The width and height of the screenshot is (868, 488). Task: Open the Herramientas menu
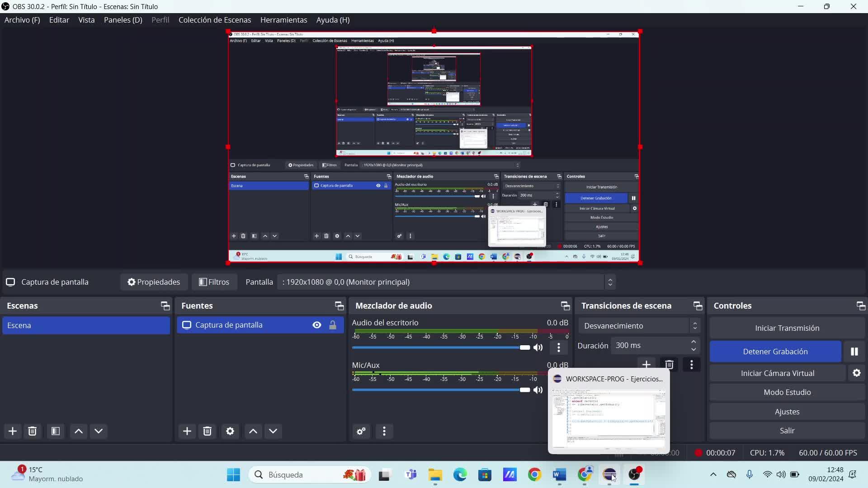point(283,20)
